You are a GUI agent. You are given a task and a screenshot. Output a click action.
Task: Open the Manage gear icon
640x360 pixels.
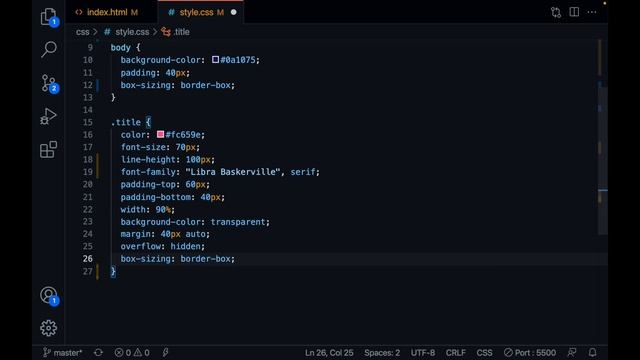49,328
